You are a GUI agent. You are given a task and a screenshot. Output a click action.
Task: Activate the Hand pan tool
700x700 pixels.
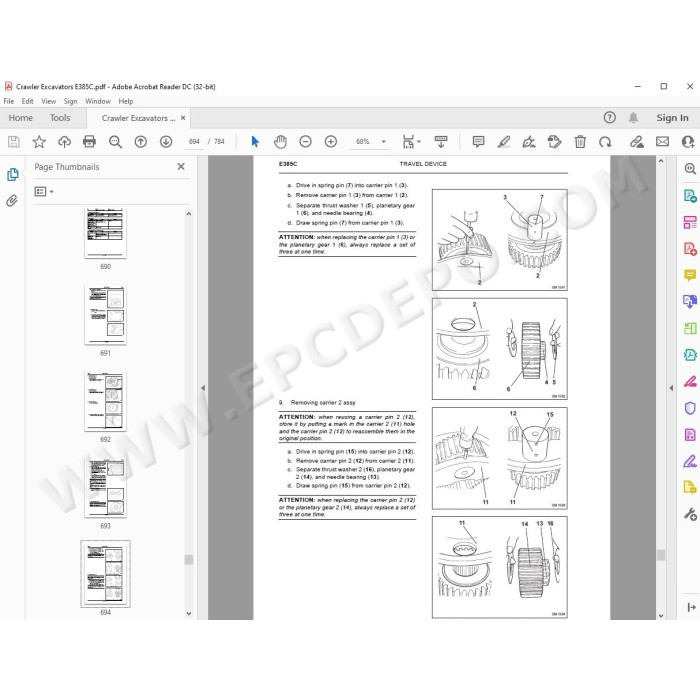click(280, 142)
